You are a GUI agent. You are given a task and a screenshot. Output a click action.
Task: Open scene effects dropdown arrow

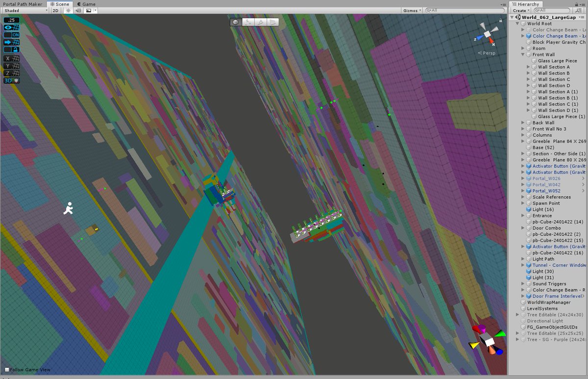(x=95, y=10)
